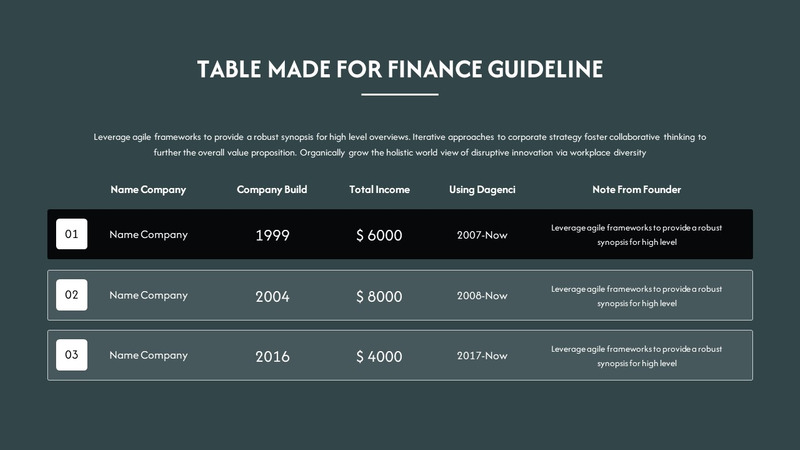The width and height of the screenshot is (800, 450).
Task: Select the year 2004 cell
Action: pos(272,296)
